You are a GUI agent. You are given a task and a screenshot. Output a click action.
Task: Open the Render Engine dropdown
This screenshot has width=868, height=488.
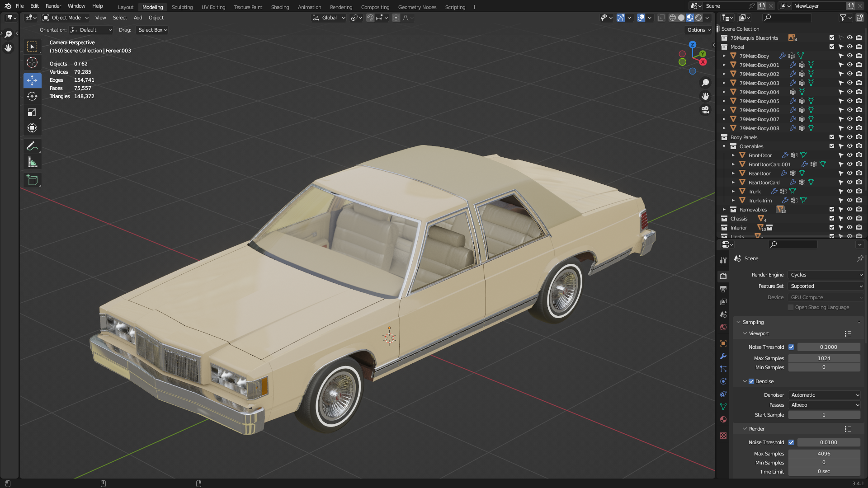pyautogui.click(x=826, y=275)
